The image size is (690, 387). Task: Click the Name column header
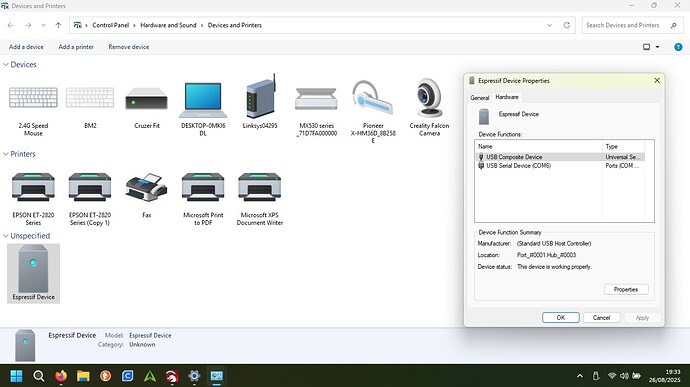539,146
